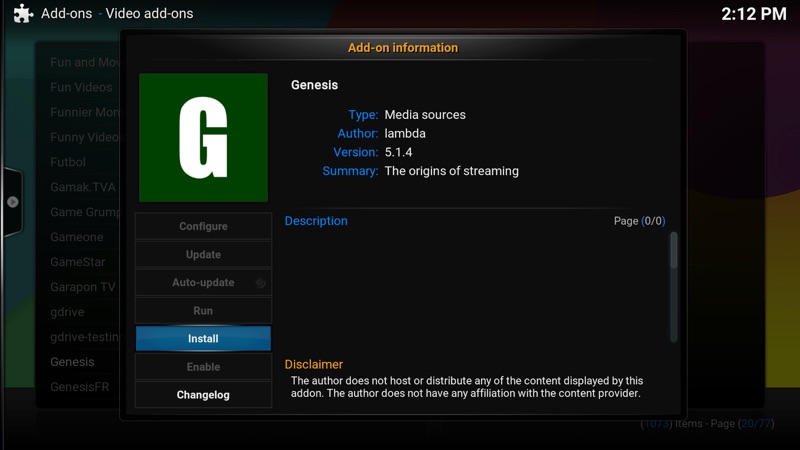Click the Disclaimer heading
This screenshot has height=450, width=800.
[x=314, y=364]
